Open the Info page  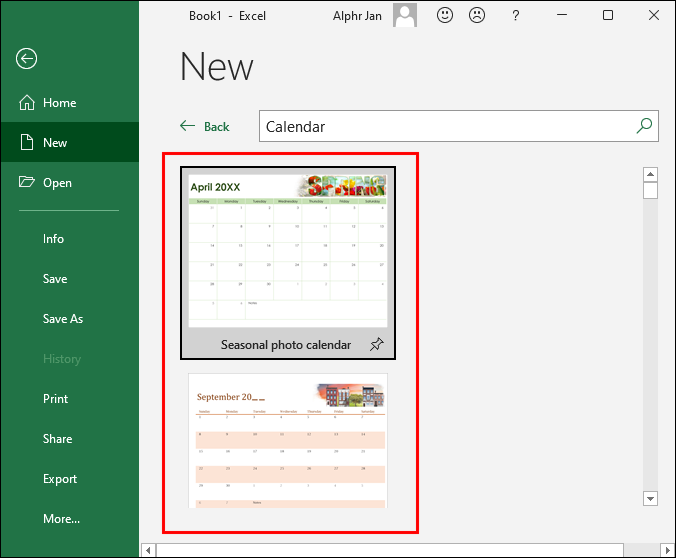69,238
